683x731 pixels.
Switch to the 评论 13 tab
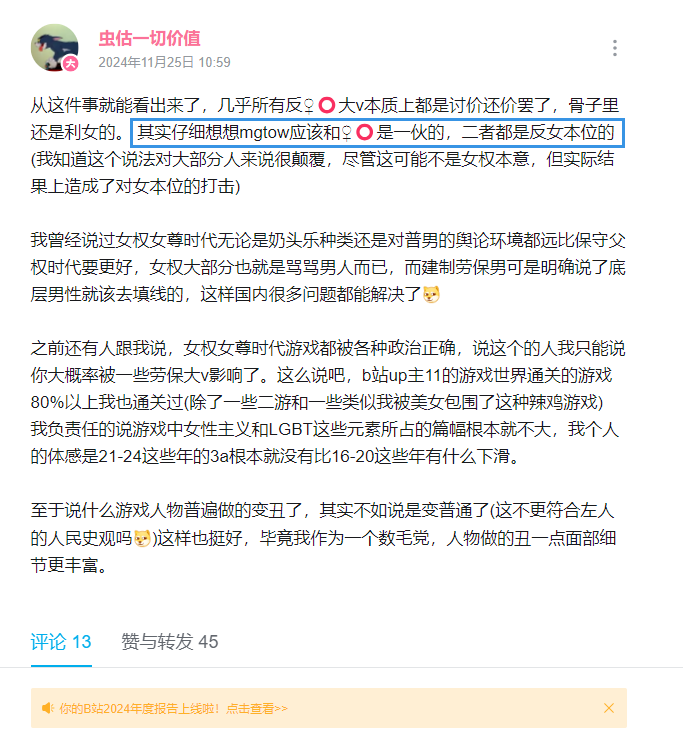pyautogui.click(x=61, y=642)
